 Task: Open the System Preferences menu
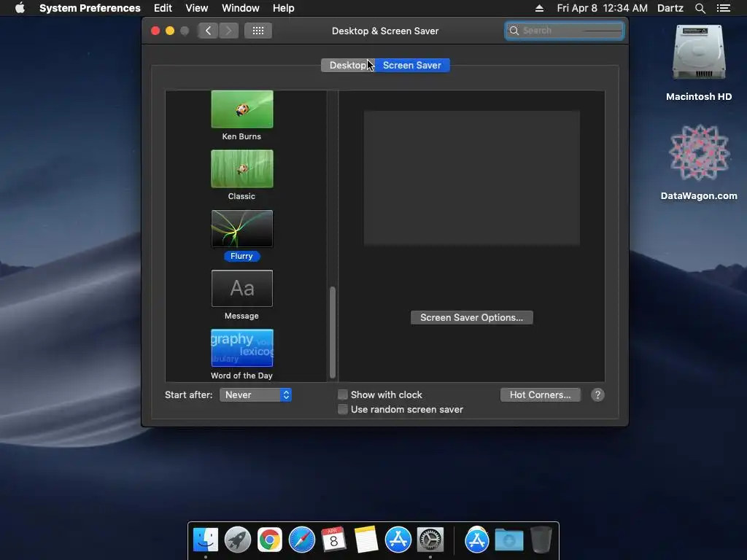[90, 8]
